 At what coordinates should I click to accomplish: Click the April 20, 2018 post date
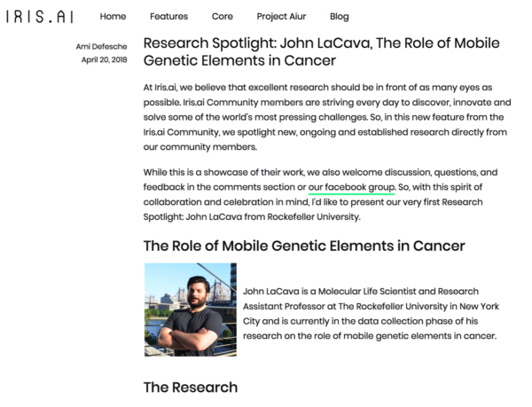[104, 59]
